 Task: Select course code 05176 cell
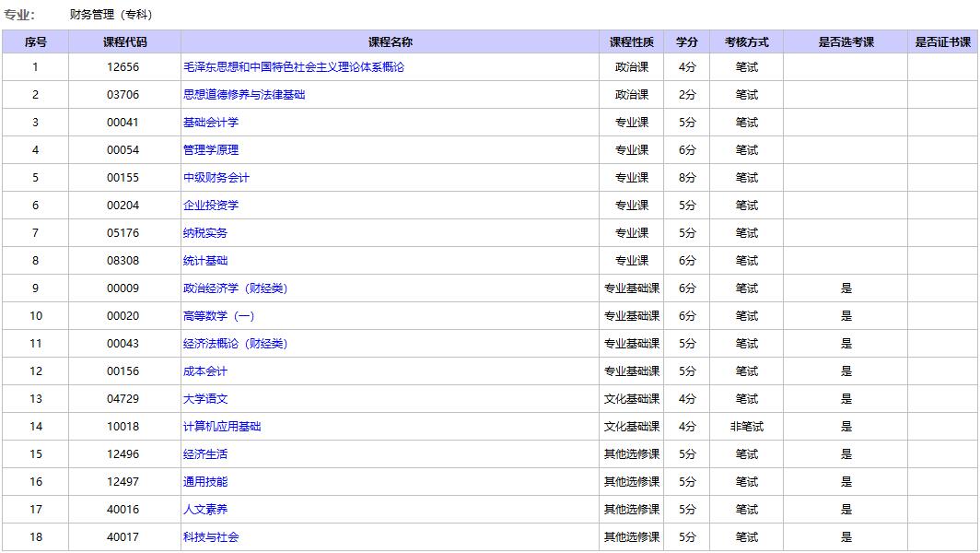pyautogui.click(x=123, y=232)
